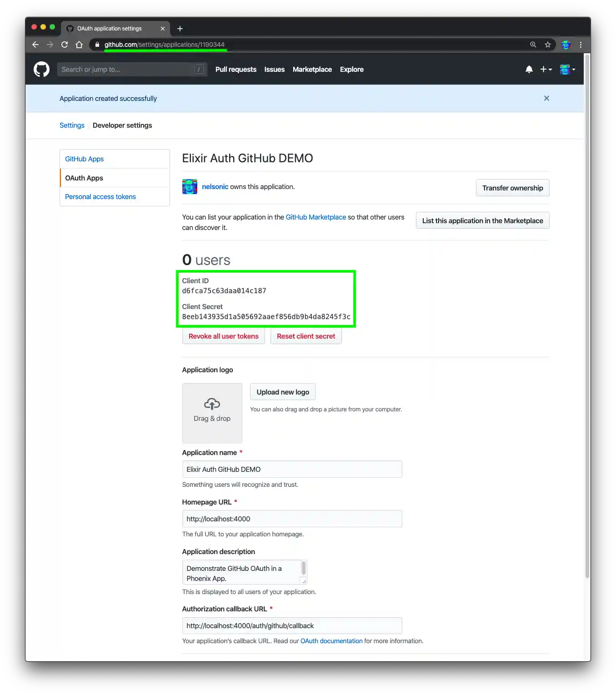The width and height of the screenshot is (616, 695).
Task: Click nelsonic's profile avatar image
Action: pyautogui.click(x=190, y=186)
